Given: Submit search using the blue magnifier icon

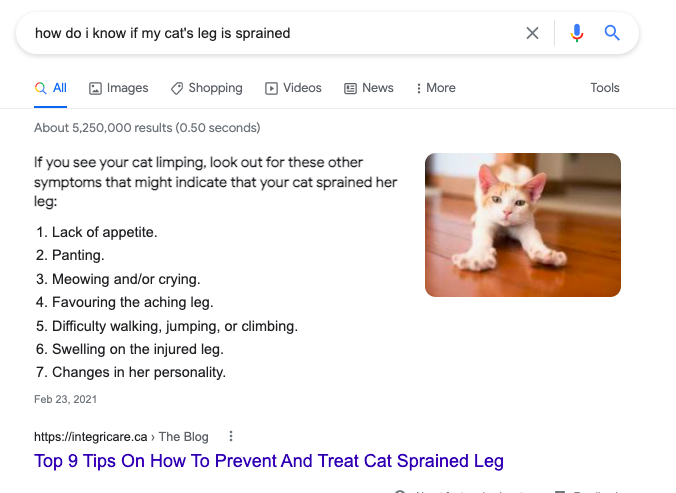Looking at the screenshot, I should (x=613, y=33).
